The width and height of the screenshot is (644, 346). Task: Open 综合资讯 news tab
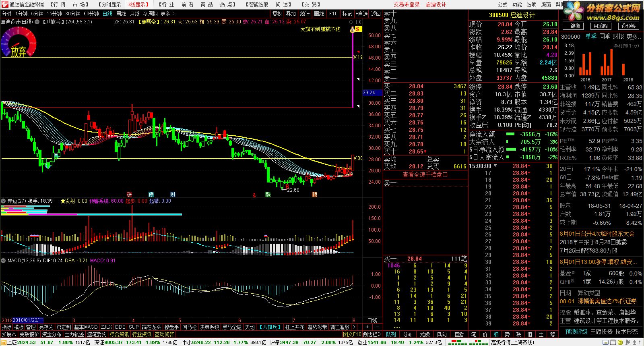(119, 334)
